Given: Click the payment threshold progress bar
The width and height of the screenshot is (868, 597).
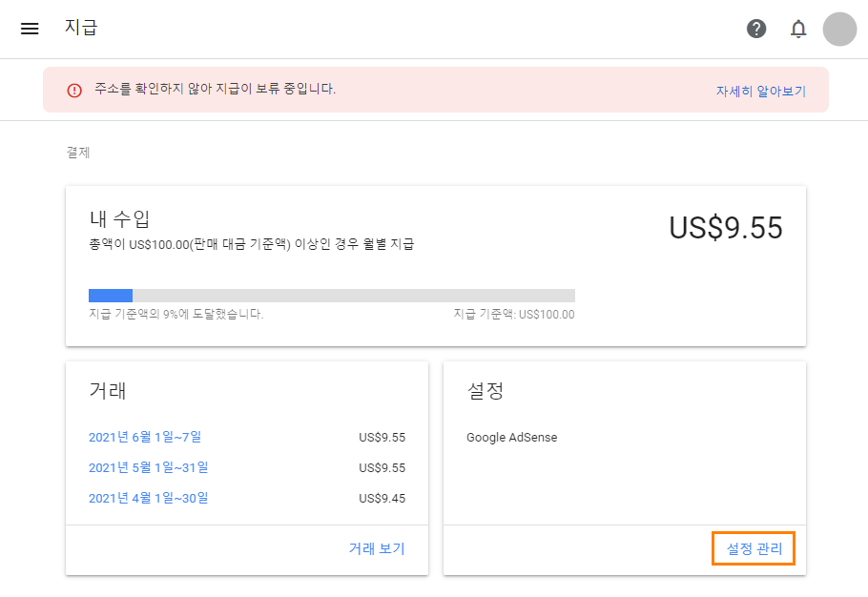Looking at the screenshot, I should click(x=332, y=296).
